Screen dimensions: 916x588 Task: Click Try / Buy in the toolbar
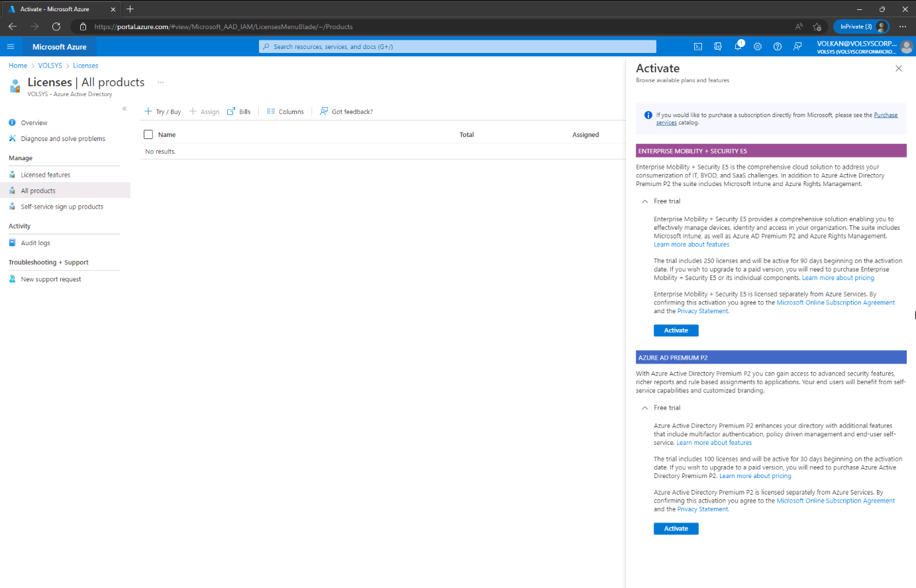tap(163, 112)
